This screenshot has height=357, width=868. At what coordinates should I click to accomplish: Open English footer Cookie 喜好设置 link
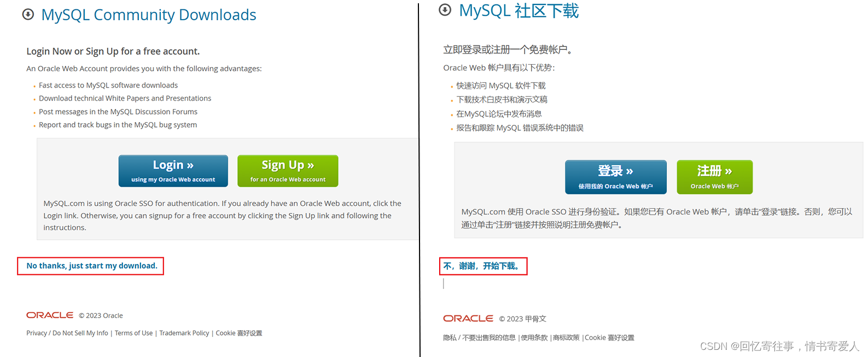239,333
